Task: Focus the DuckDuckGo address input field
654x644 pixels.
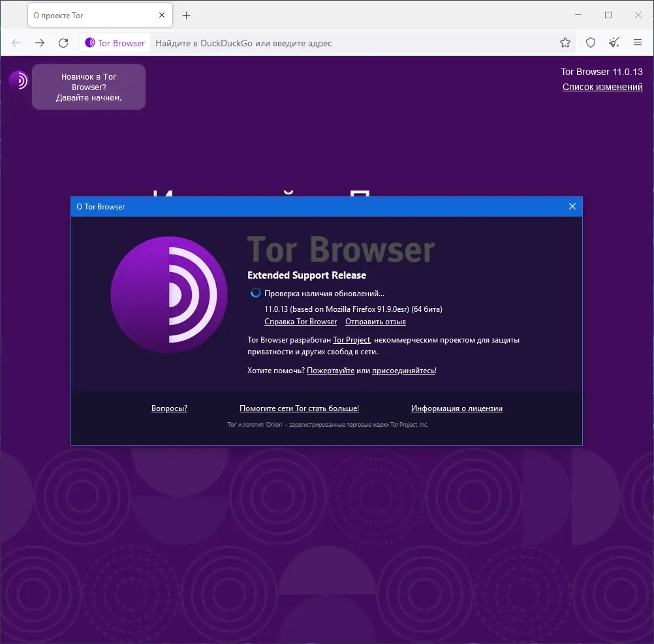Action: pos(353,43)
